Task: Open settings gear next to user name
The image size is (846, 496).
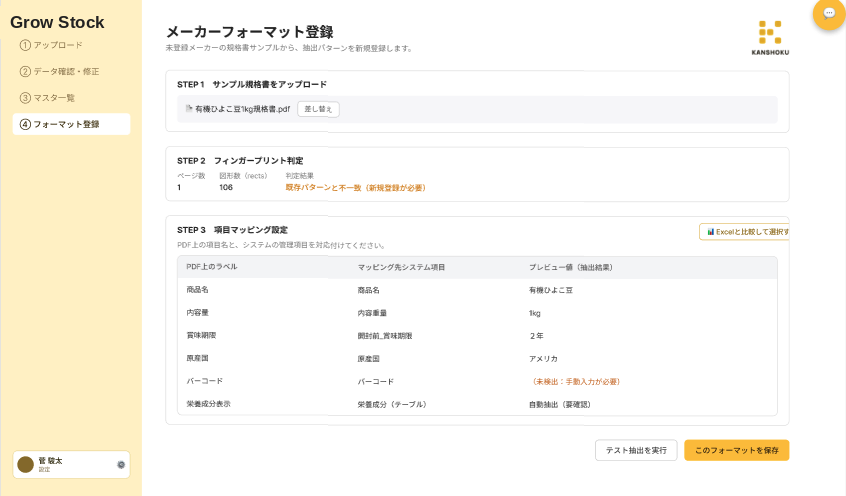Action: 121,465
